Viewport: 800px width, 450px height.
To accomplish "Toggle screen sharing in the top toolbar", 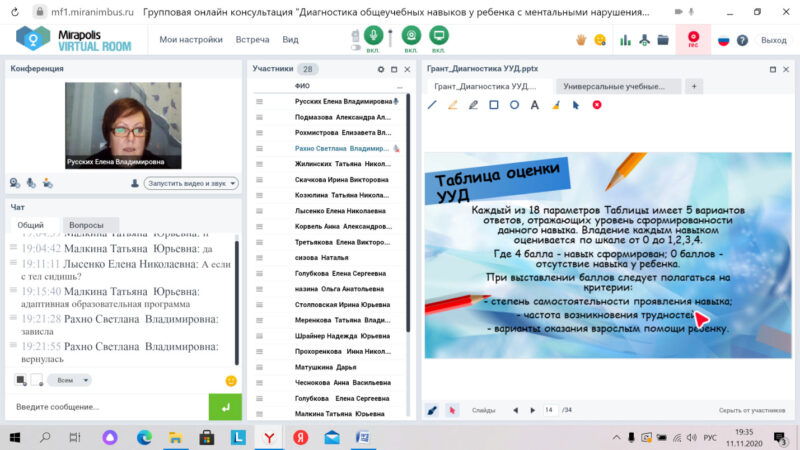I will point(439,35).
